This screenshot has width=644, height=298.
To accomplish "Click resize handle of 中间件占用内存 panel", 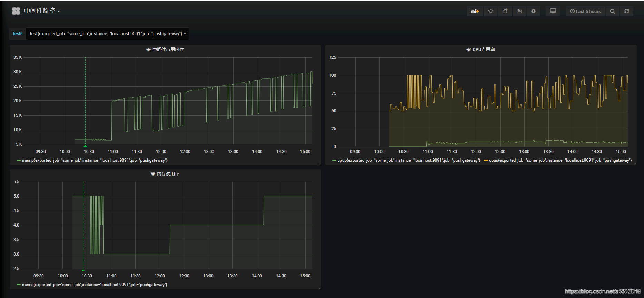I will (319, 163).
